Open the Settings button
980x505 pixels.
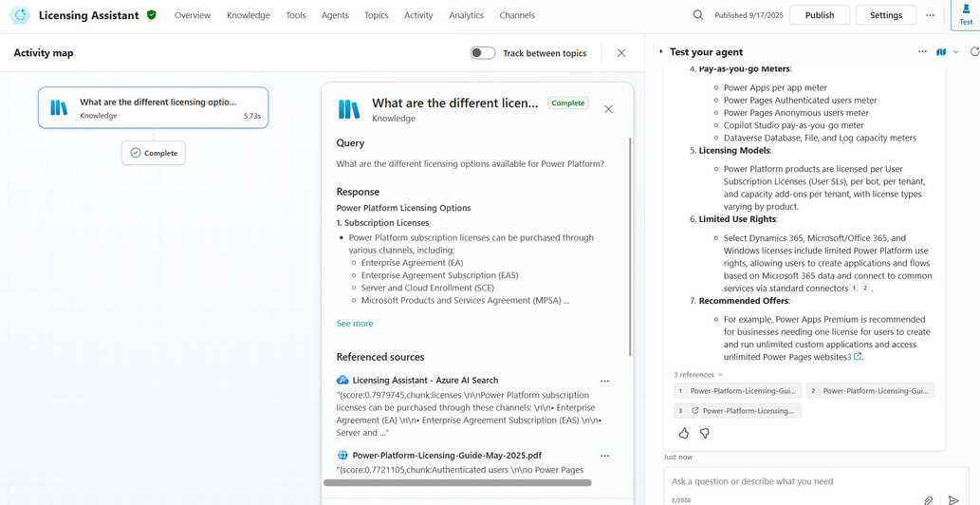point(886,15)
